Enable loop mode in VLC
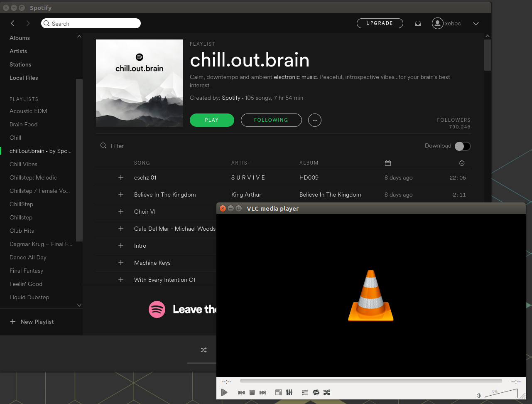 point(316,392)
